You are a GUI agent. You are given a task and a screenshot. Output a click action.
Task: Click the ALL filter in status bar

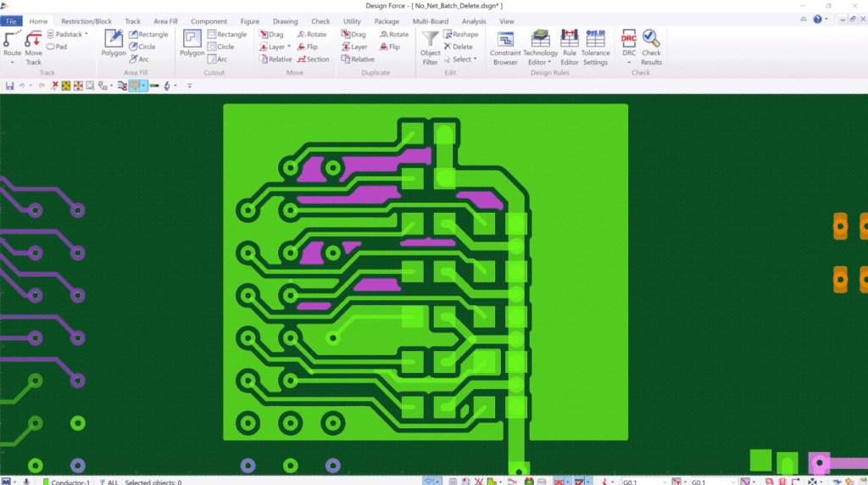tap(109, 482)
